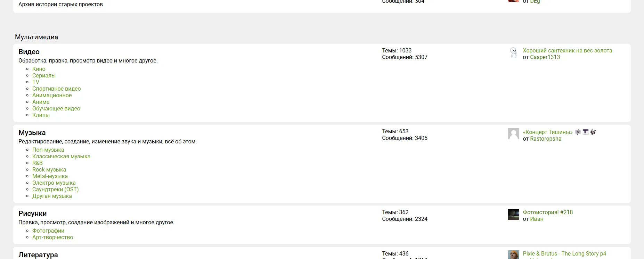Screen dimensions: 644x259
Task: Open the Фотографии subforum
Action: point(48,231)
